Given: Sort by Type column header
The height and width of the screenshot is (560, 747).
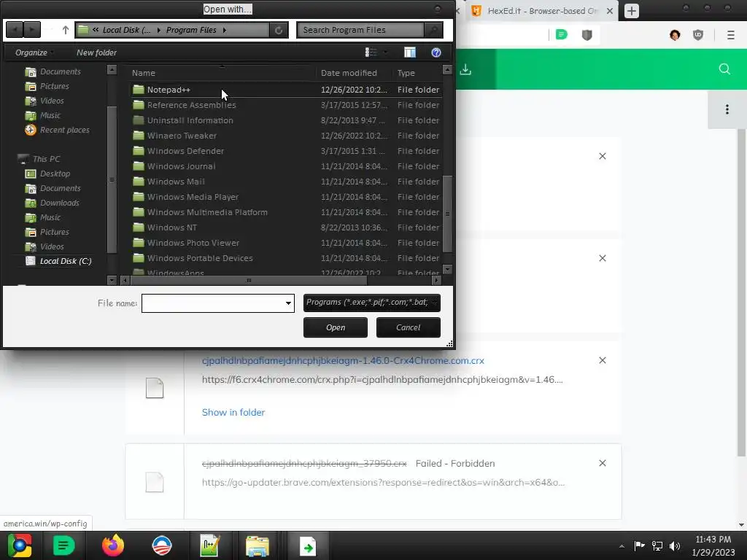Looking at the screenshot, I should (x=417, y=73).
